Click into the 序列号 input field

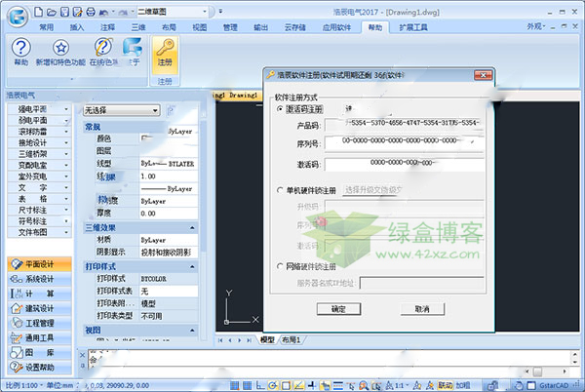[x=404, y=143]
